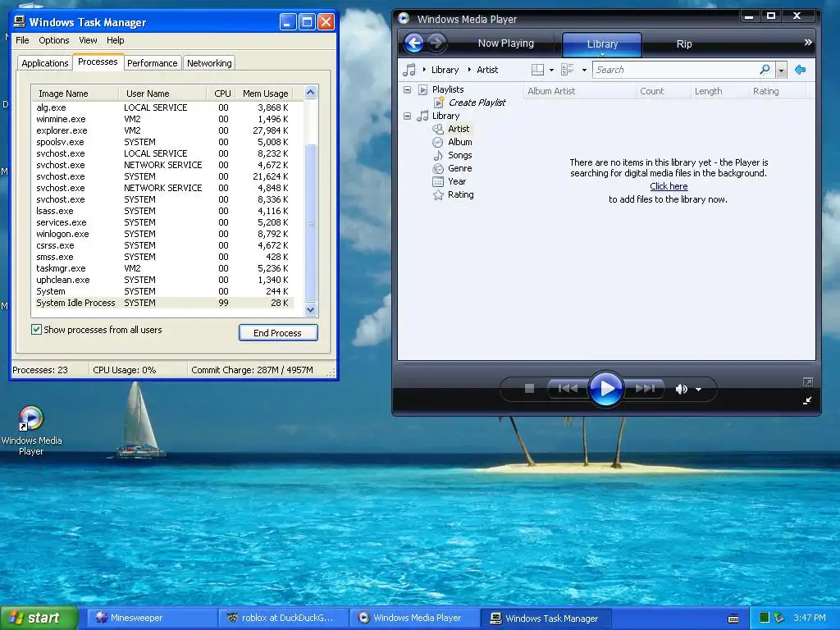Select the winmine.exe process row
The height and width of the screenshot is (630, 840).
[x=162, y=119]
